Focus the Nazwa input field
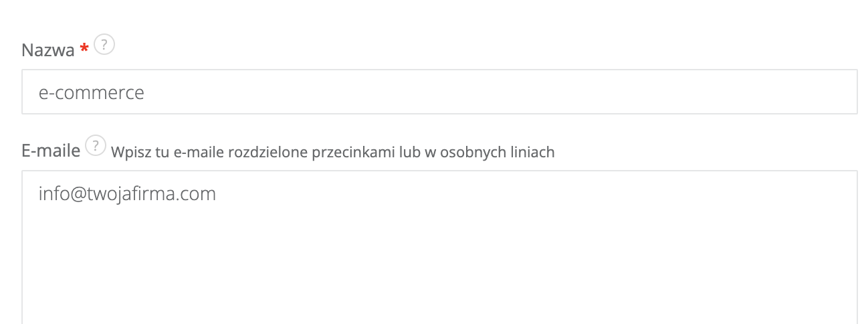This screenshot has height=324, width=868. point(439,92)
